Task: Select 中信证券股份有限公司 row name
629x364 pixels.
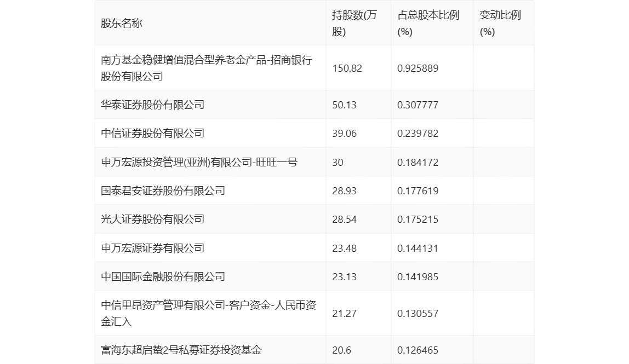Action: (152, 133)
